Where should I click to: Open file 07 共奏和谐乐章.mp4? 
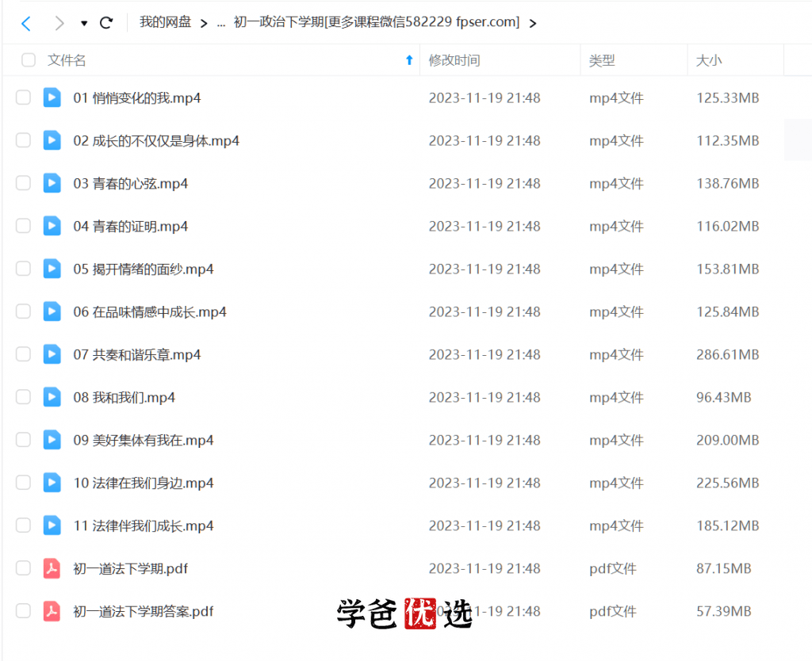137,354
